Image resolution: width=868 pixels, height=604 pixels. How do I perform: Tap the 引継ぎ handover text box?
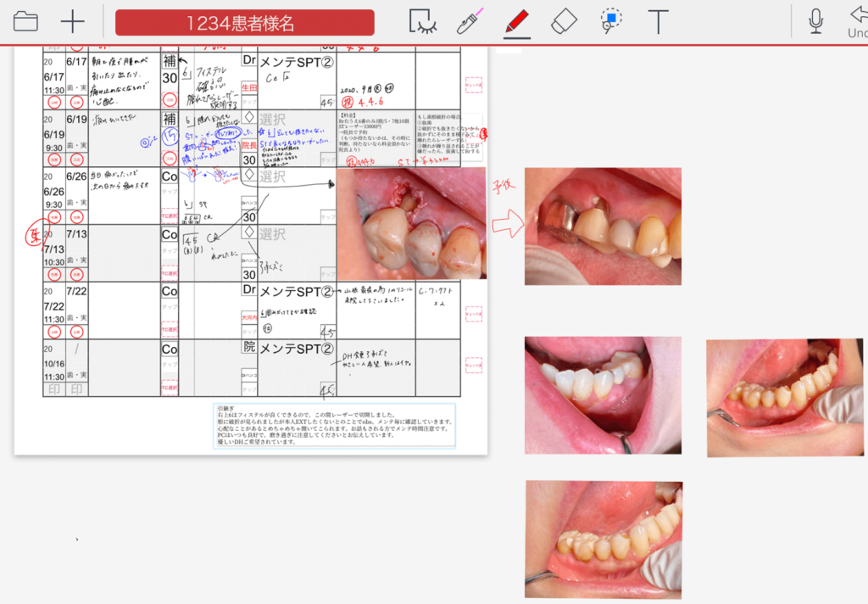[334, 426]
